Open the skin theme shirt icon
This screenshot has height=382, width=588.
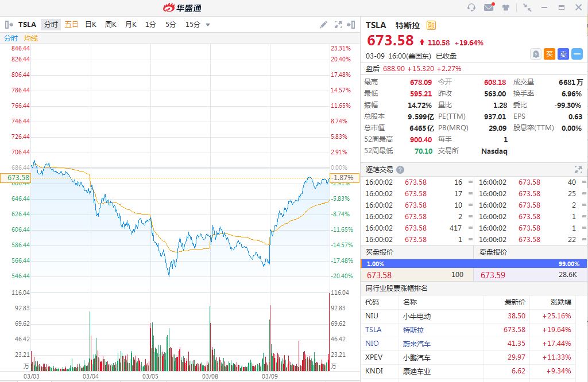(x=506, y=7)
